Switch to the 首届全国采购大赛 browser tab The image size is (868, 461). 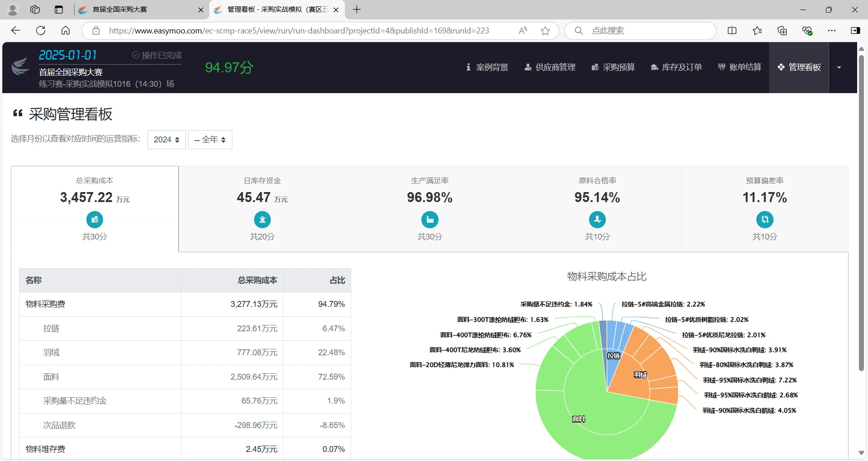(x=141, y=9)
